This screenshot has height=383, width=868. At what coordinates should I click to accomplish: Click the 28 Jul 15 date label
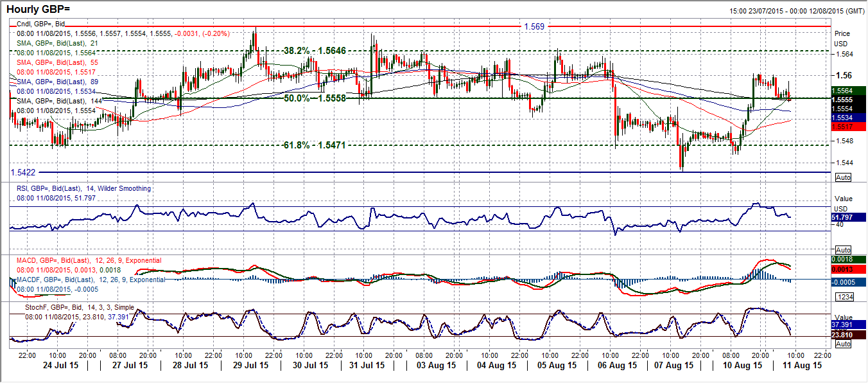click(191, 366)
